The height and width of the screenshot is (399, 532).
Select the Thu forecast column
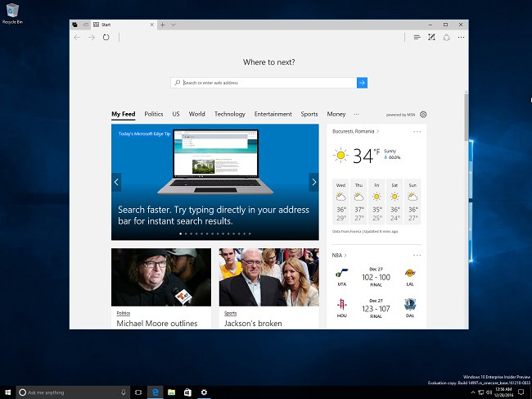tap(358, 202)
